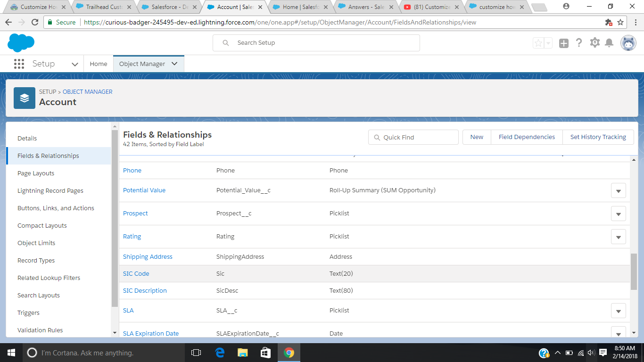Click the sidebar scrollbar down arrow

(115, 333)
